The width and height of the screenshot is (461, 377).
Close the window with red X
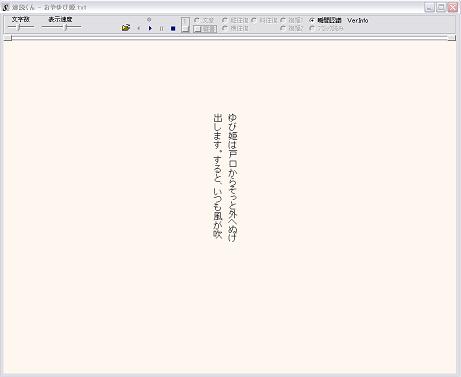[453, 7]
